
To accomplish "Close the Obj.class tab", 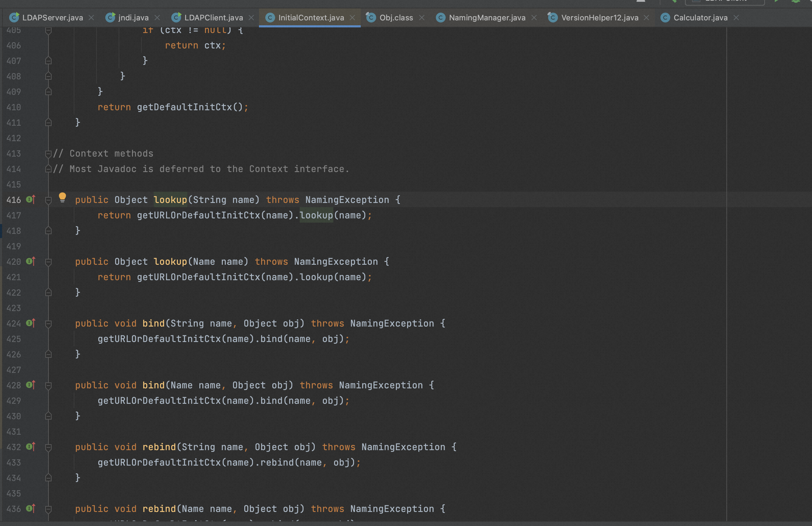I will click(422, 18).
